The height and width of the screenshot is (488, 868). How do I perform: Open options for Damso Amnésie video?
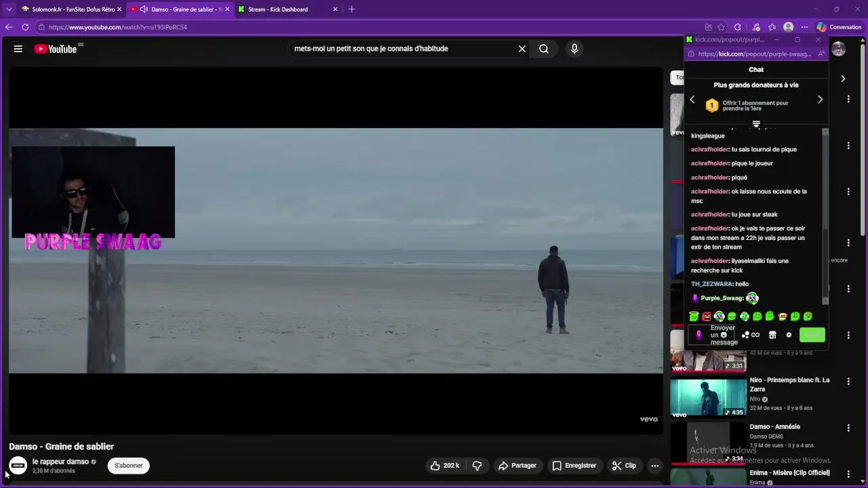(848, 428)
